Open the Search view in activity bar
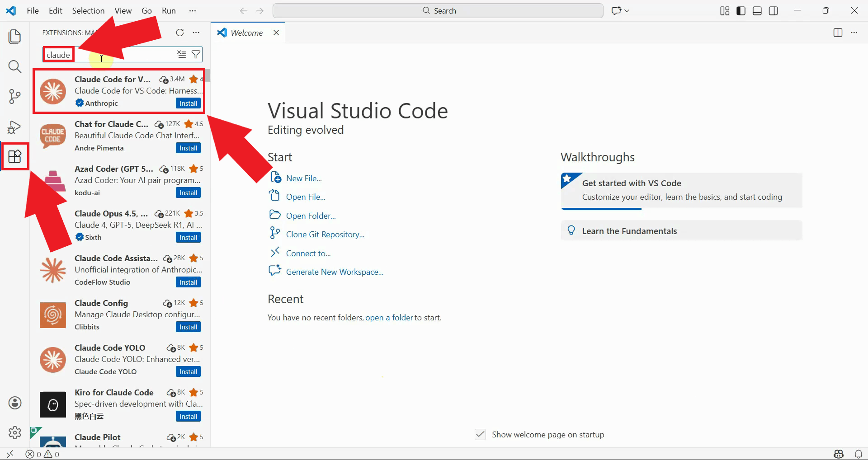 tap(15, 67)
